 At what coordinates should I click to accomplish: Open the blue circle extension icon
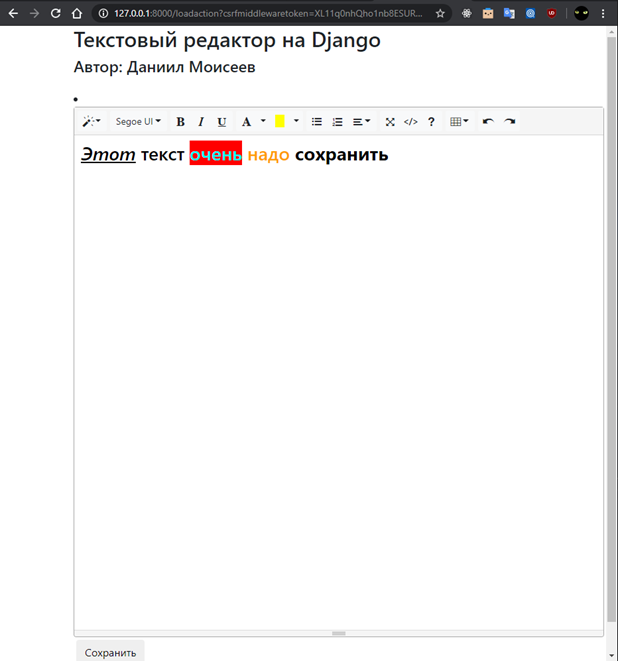pyautogui.click(x=530, y=13)
